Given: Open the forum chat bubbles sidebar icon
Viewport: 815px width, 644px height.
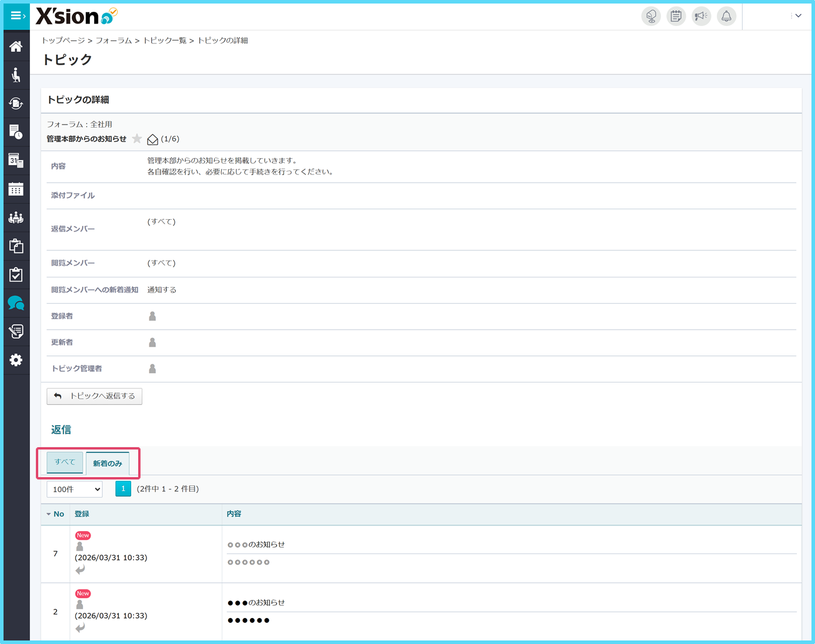Looking at the screenshot, I should click(x=16, y=303).
